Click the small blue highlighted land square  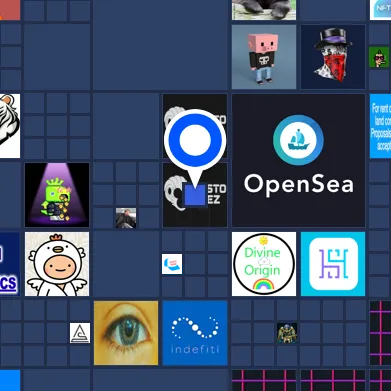tap(195, 195)
